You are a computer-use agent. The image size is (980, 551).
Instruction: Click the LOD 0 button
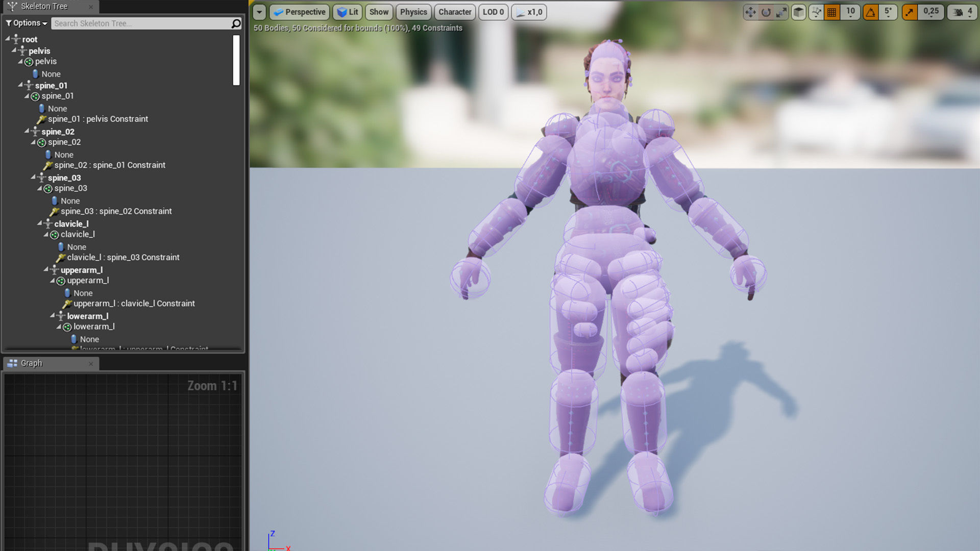pyautogui.click(x=493, y=12)
